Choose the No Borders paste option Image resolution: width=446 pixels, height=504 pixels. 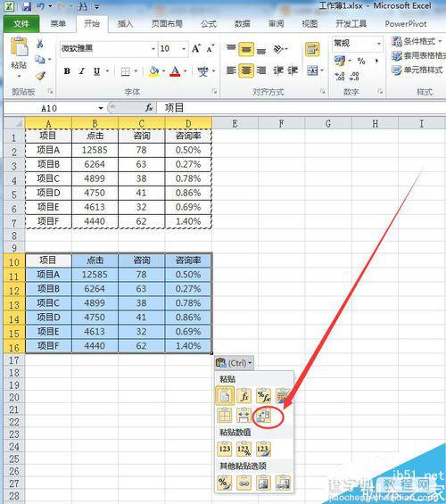[224, 415]
